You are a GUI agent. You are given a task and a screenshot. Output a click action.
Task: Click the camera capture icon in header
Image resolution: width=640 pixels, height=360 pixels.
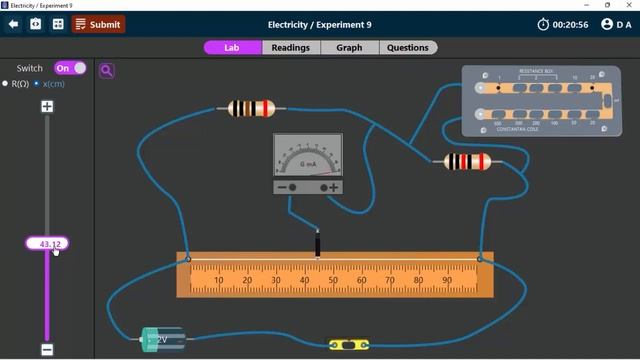click(x=36, y=24)
